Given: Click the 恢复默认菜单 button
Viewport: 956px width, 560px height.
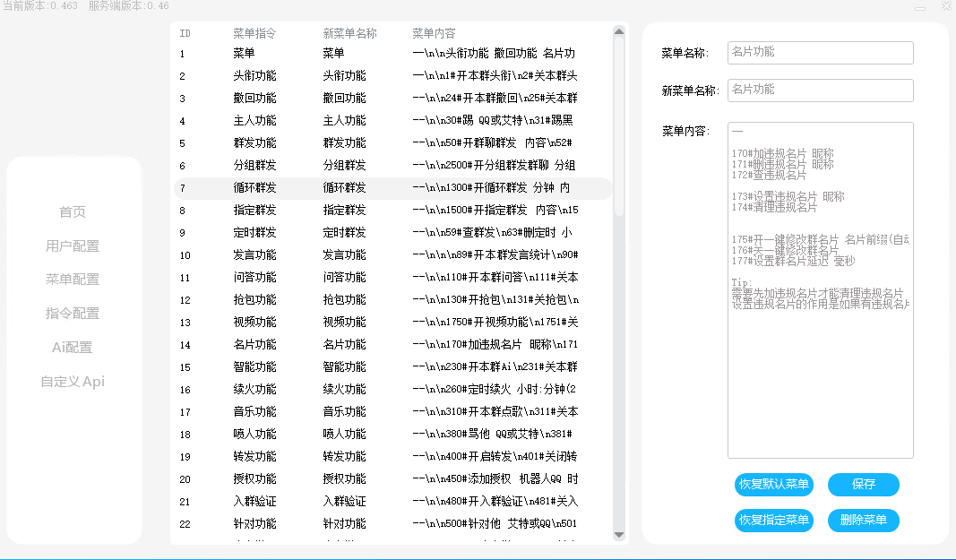Looking at the screenshot, I should [x=774, y=485].
